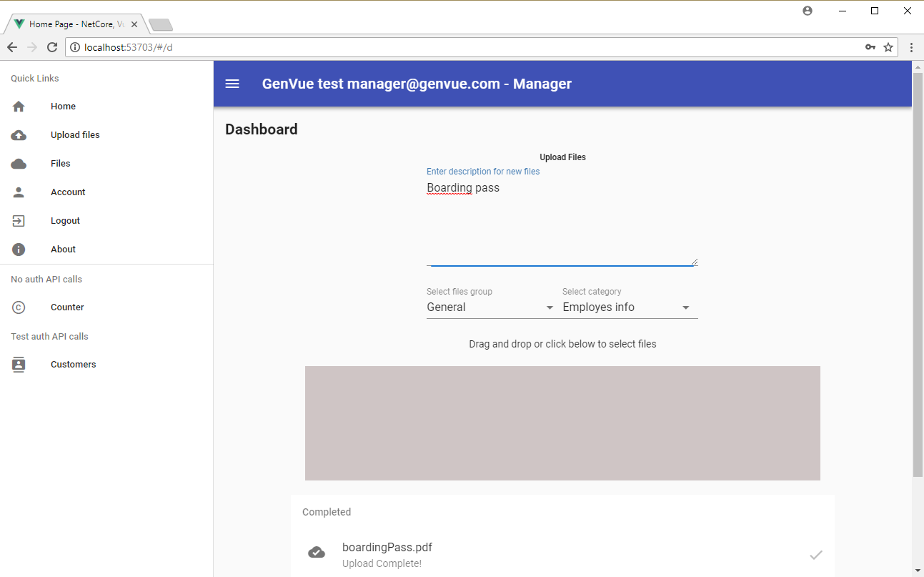Navigate to Upload files in the sidebar
The image size is (924, 577).
75,135
